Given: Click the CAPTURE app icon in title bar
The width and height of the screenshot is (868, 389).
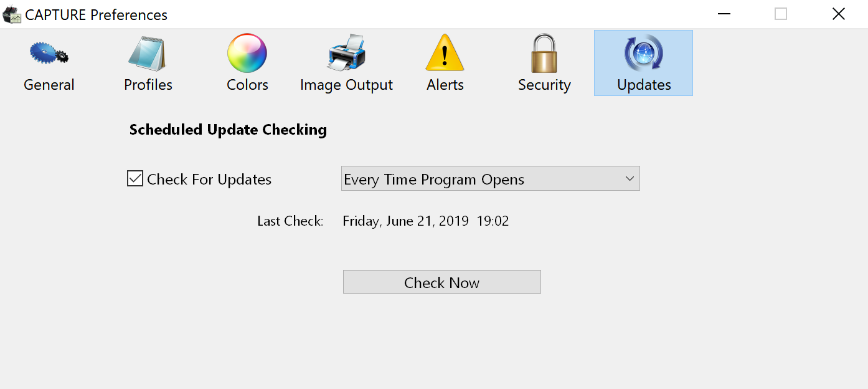Looking at the screenshot, I should 12,14.
